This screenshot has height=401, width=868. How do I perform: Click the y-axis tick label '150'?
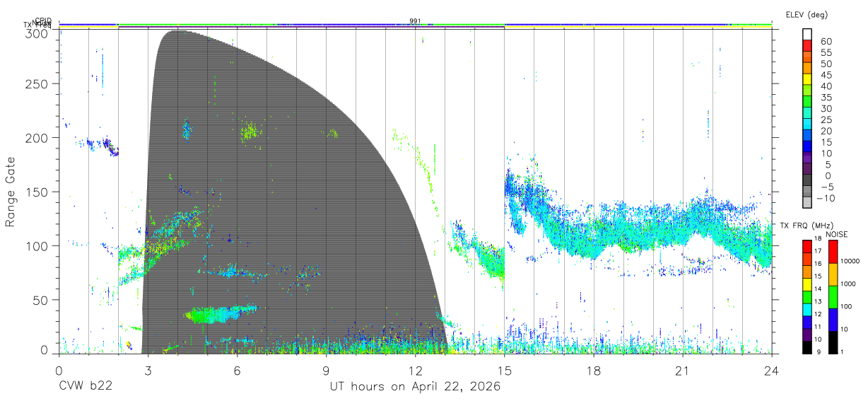tap(37, 192)
